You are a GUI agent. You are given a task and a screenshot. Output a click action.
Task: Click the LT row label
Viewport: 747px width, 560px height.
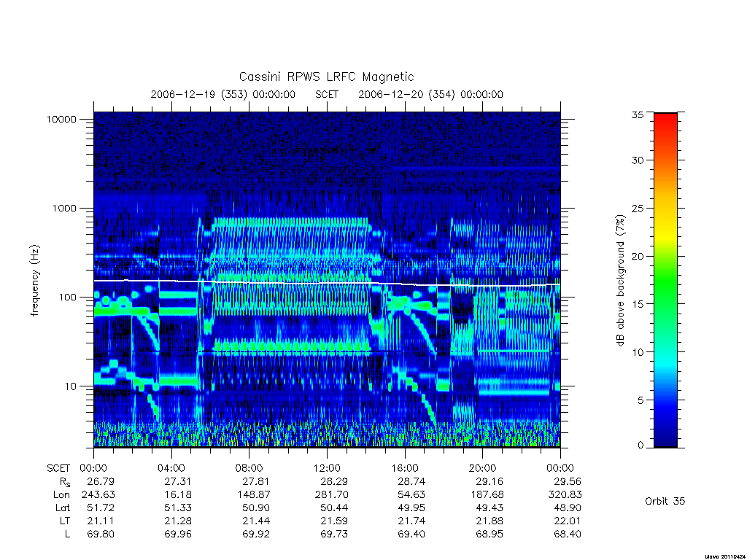pyautogui.click(x=64, y=521)
